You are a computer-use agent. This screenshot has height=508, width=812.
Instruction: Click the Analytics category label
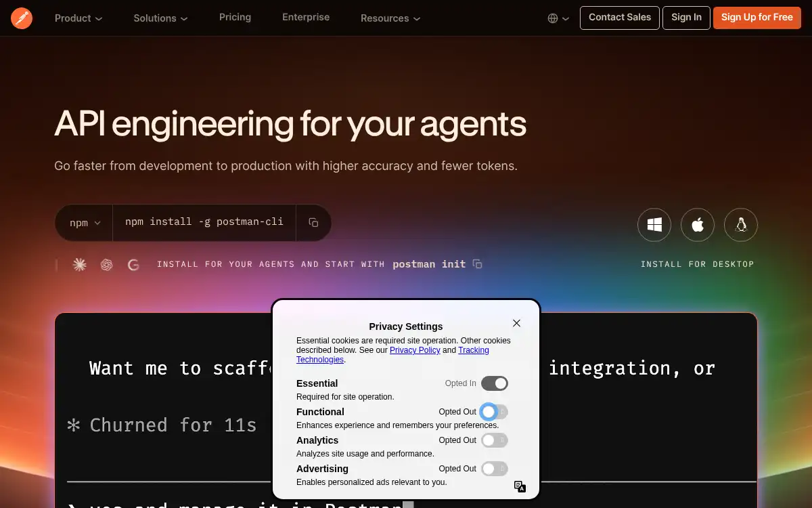(317, 440)
